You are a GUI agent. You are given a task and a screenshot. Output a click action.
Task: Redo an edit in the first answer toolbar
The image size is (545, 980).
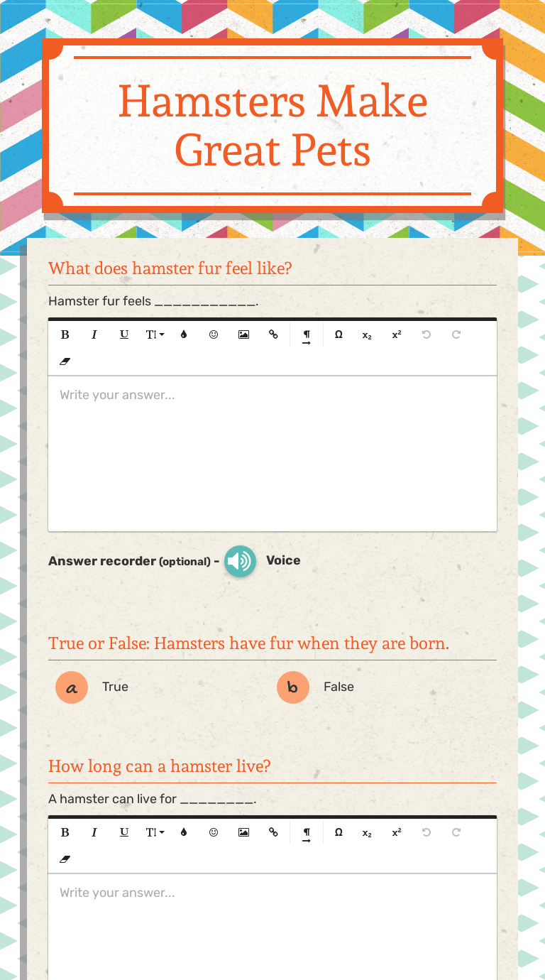tap(456, 334)
